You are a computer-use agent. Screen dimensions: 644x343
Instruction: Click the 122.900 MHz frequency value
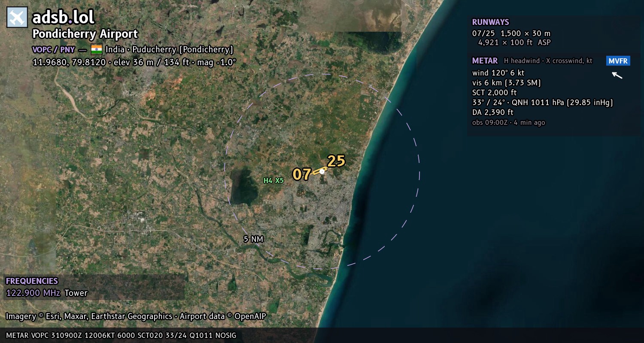(x=33, y=293)
